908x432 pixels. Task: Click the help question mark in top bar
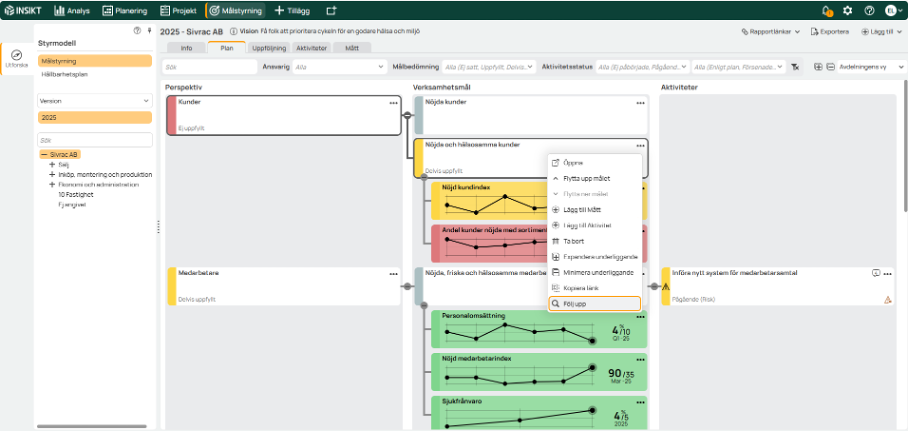869,10
